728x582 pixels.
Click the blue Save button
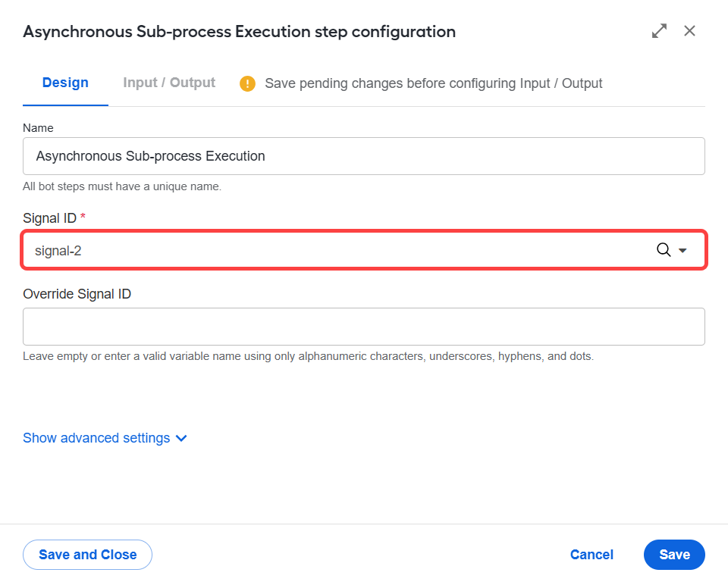(674, 555)
